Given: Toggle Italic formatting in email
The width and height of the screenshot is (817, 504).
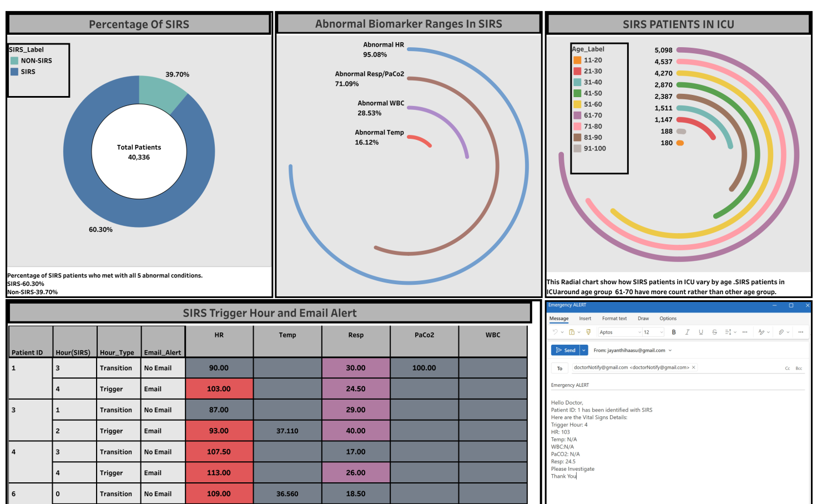Looking at the screenshot, I should pos(687,332).
